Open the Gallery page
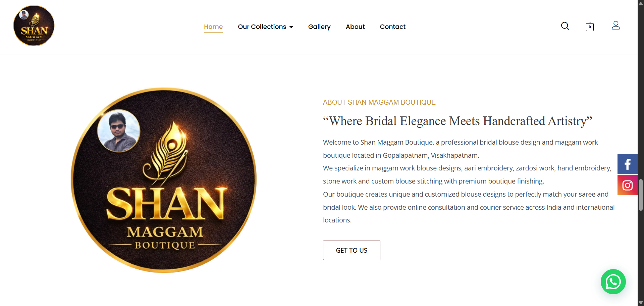The height and width of the screenshot is (306, 644). click(319, 27)
